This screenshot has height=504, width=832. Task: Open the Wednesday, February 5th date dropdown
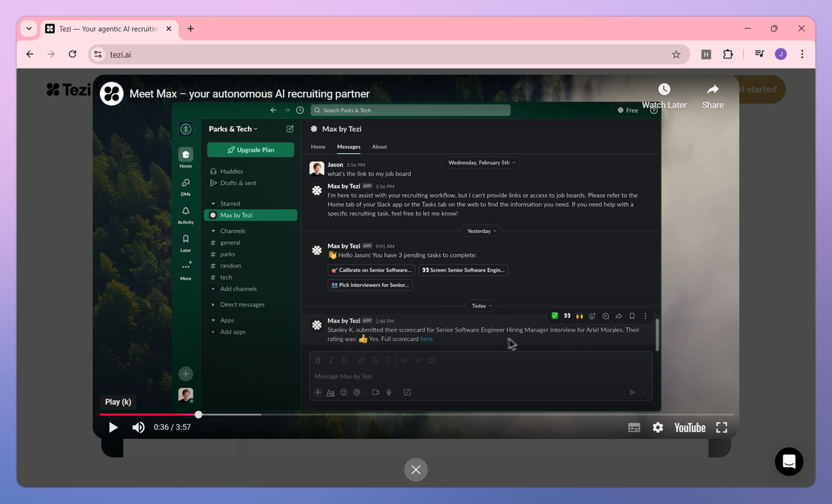482,162
